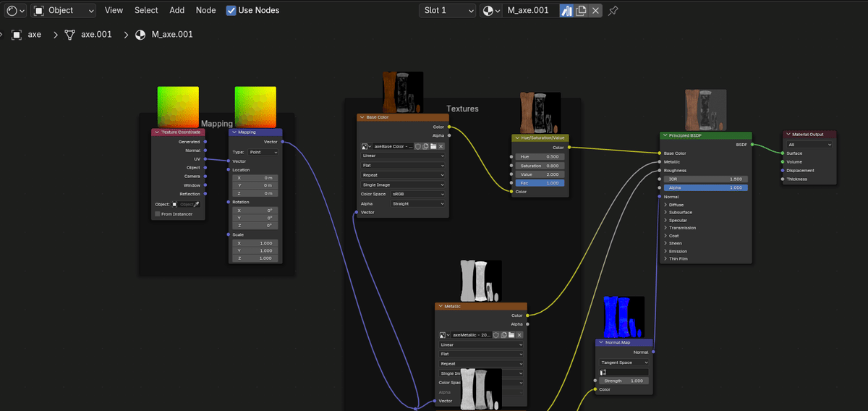The height and width of the screenshot is (411, 868).
Task: Click UV map icon in Normal Map node
Action: [604, 372]
